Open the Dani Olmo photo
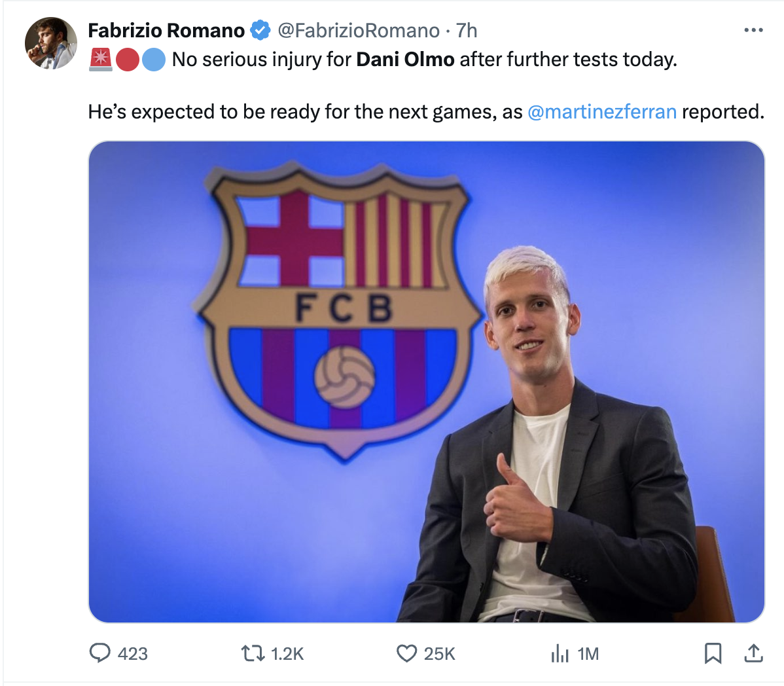This screenshot has height=686, width=784. pyautogui.click(x=427, y=382)
